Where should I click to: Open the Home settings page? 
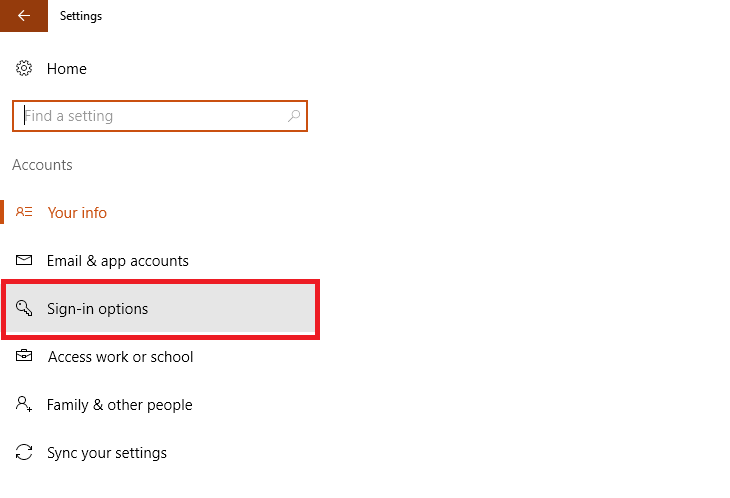point(66,69)
